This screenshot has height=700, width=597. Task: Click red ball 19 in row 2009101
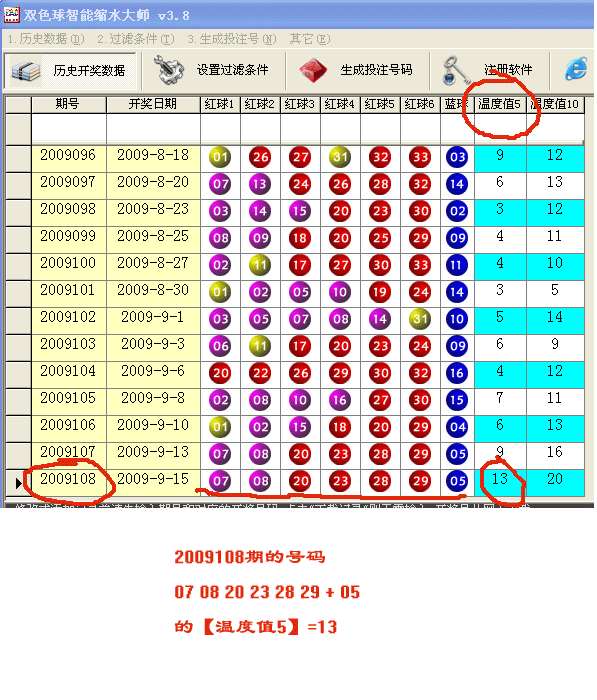380,292
